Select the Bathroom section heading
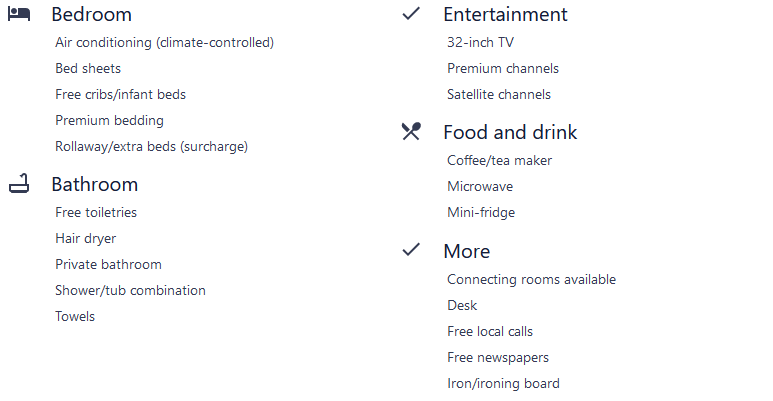The width and height of the screenshot is (773, 401). [94, 184]
